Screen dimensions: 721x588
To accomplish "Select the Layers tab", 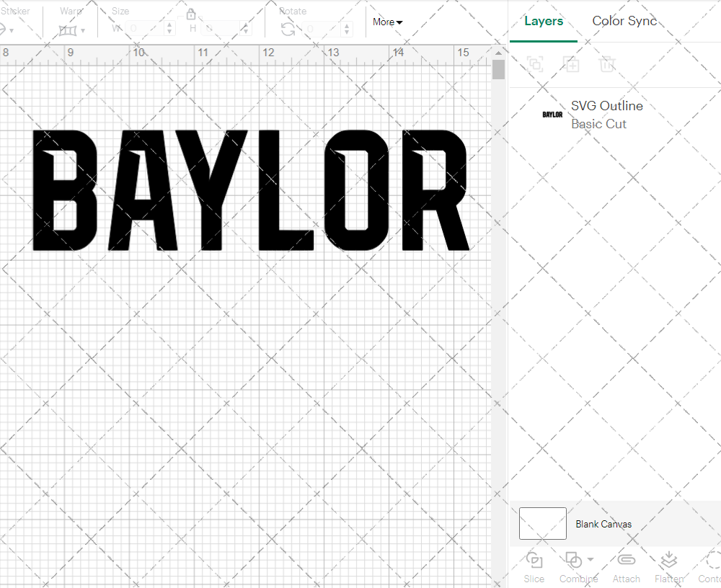I will (544, 21).
